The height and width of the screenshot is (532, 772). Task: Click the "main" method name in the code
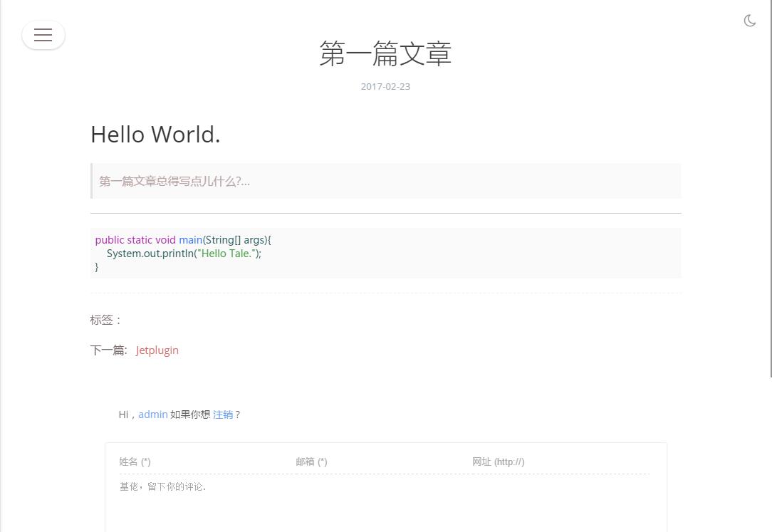click(x=190, y=240)
